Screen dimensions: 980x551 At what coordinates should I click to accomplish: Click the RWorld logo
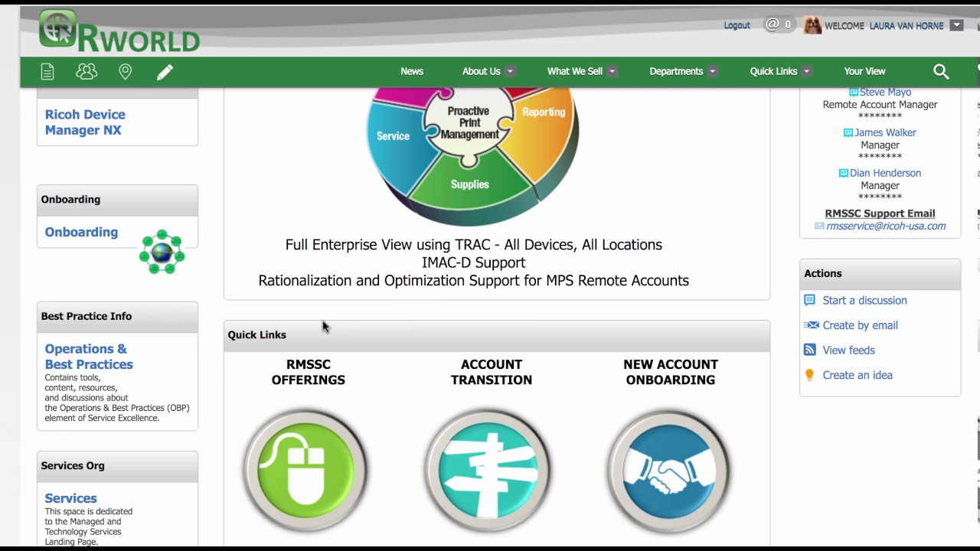click(x=119, y=32)
